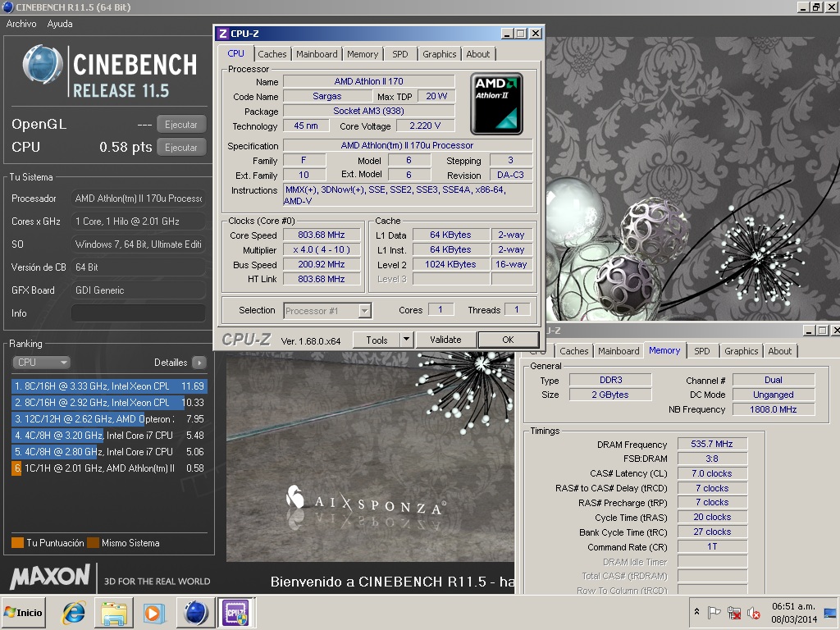Click NB Frequency 1808.0 MHz value

[773, 409]
